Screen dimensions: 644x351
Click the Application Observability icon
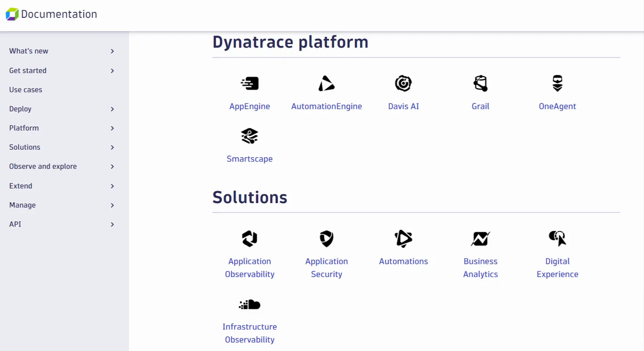point(250,238)
